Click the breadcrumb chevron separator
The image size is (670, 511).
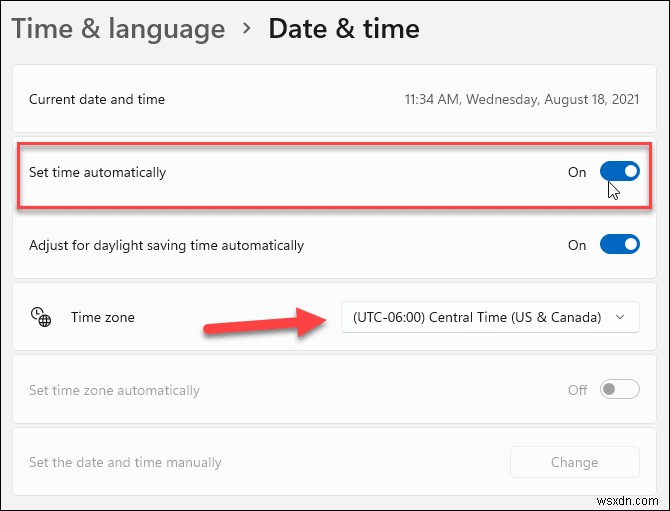247,28
